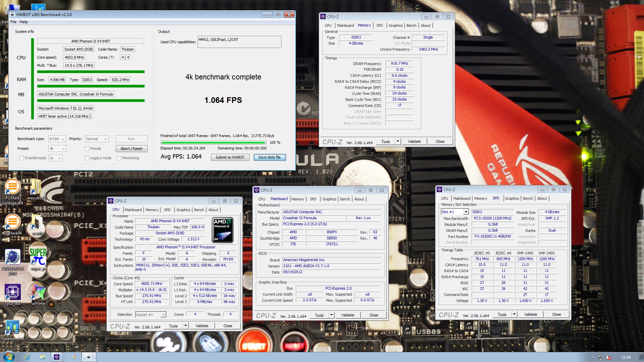Open Mainboard tab in CPU window
Screen dimensions: 644x362
133,210
